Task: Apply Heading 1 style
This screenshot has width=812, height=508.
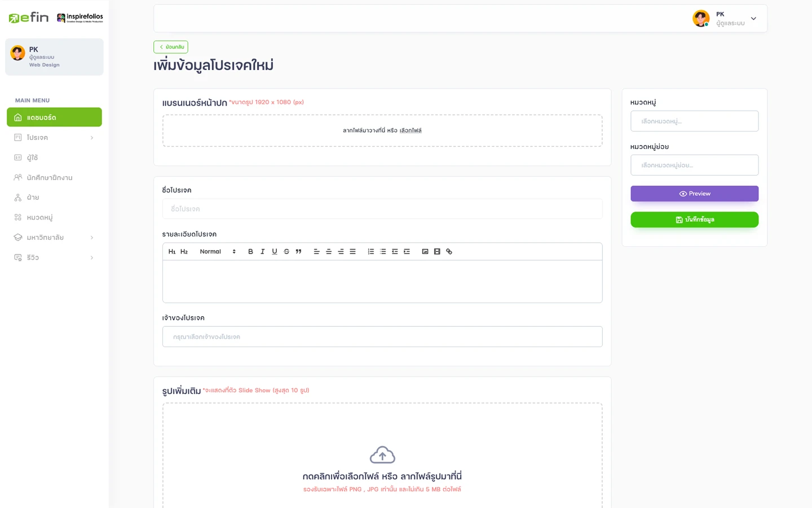Action: point(172,252)
